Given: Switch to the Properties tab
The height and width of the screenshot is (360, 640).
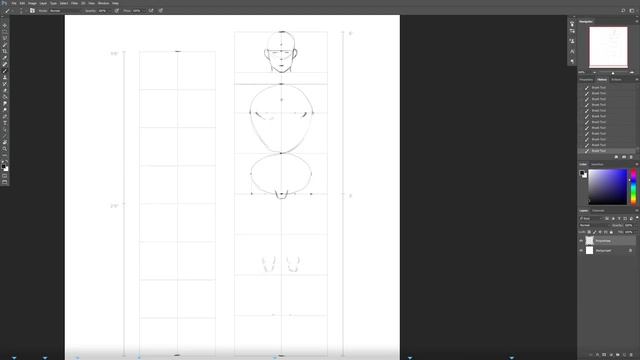Looking at the screenshot, I should click(x=586, y=80).
